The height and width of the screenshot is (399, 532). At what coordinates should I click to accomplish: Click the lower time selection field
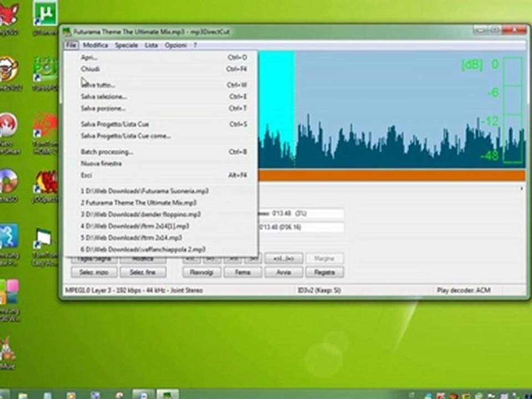coord(301,227)
